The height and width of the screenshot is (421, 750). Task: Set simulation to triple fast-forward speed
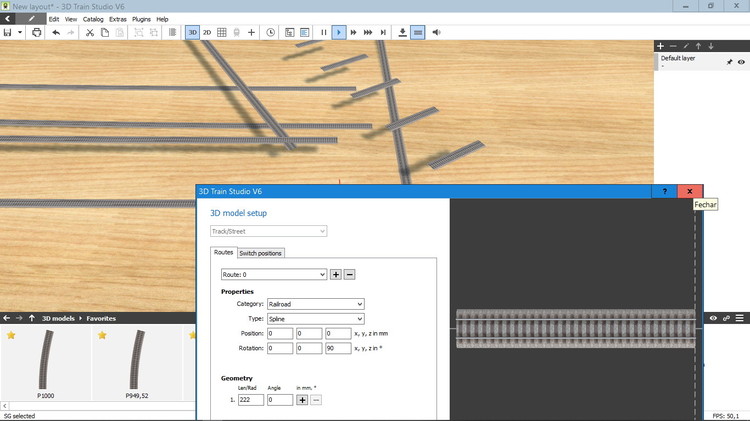pos(368,33)
